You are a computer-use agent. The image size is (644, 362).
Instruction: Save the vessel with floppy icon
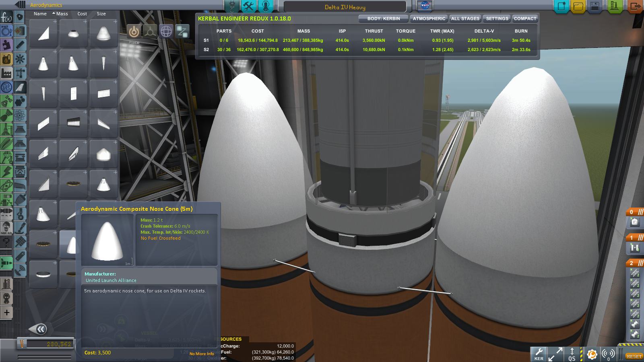tap(595, 6)
